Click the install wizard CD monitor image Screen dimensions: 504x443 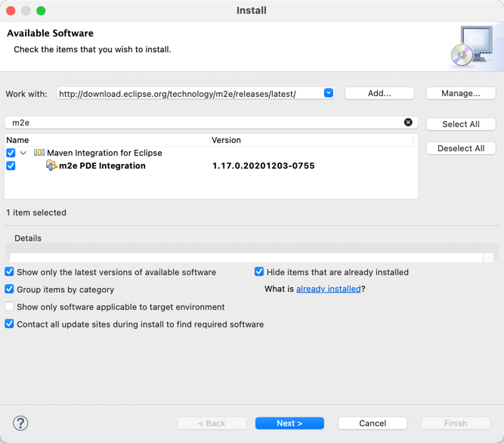click(x=472, y=46)
